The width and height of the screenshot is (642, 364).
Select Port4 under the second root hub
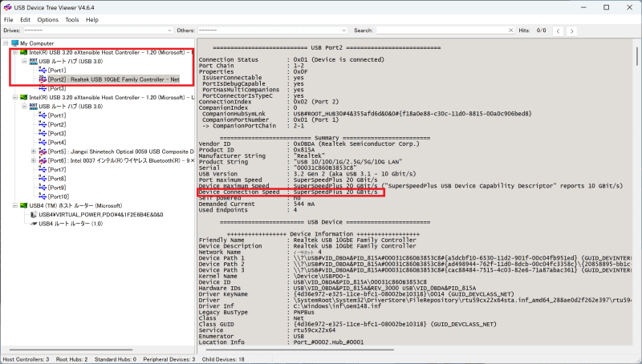[x=56, y=143]
